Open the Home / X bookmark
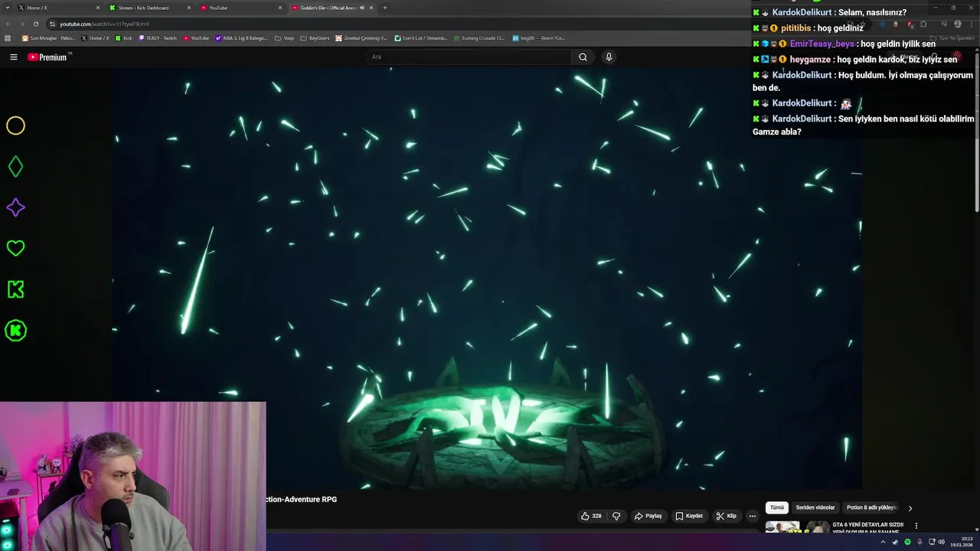This screenshot has width=980, height=551. point(96,37)
